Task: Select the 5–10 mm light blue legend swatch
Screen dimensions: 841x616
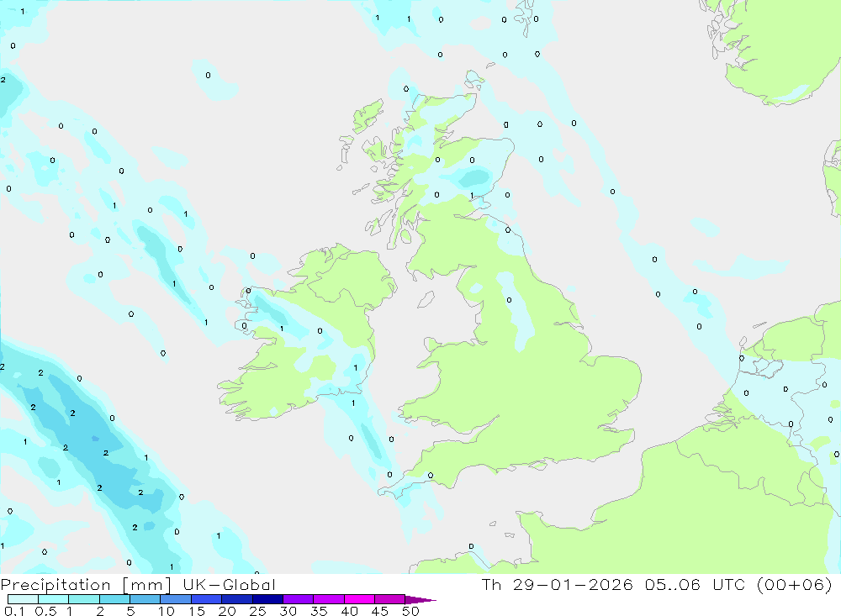Action: click(x=145, y=599)
